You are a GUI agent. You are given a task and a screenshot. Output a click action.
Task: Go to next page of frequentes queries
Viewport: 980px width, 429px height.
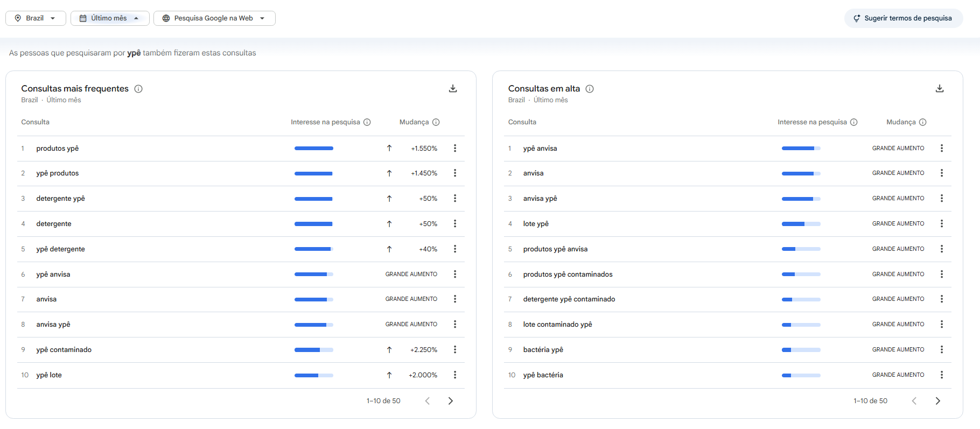pos(451,401)
